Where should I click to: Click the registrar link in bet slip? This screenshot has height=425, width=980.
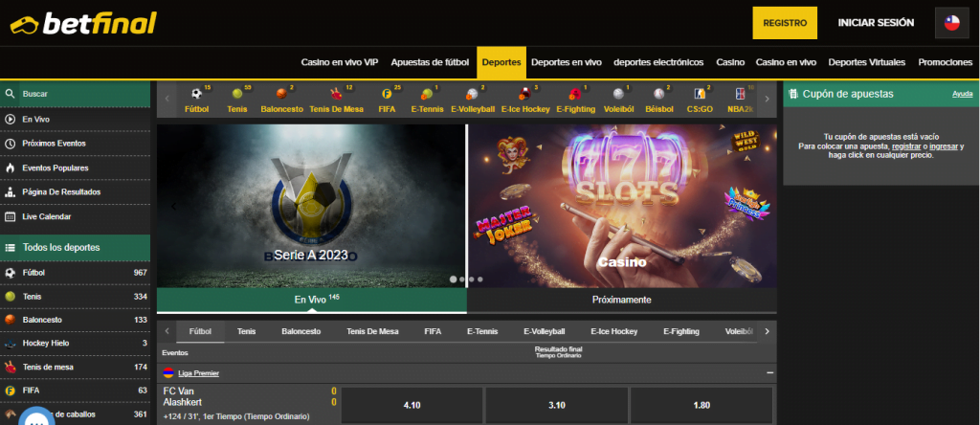click(x=905, y=146)
